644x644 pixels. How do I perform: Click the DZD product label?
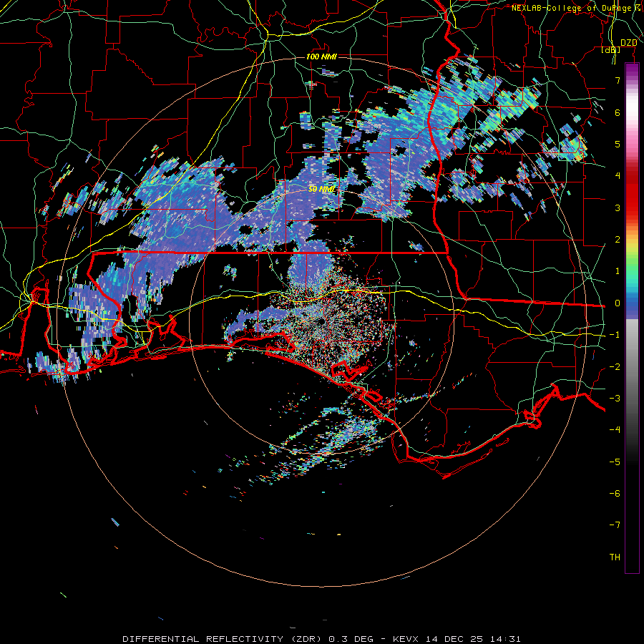point(628,43)
